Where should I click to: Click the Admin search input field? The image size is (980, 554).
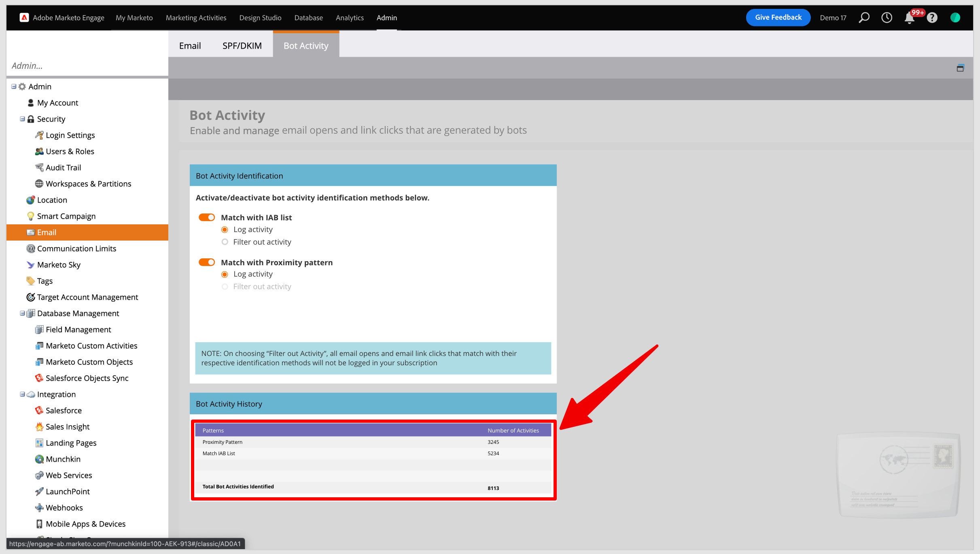(87, 66)
